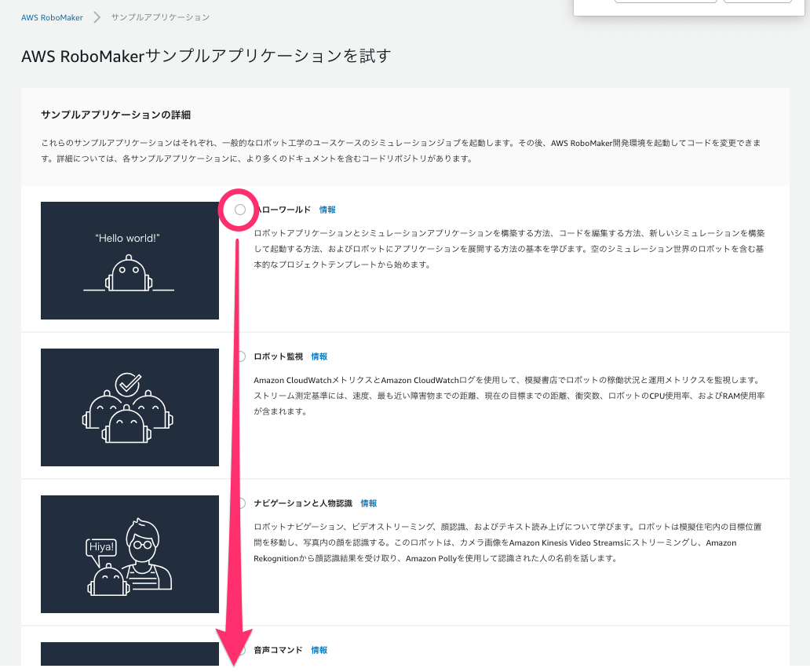Click the left rounded button at top right
Image resolution: width=810 pixels, height=672 pixels.
(665, 2)
